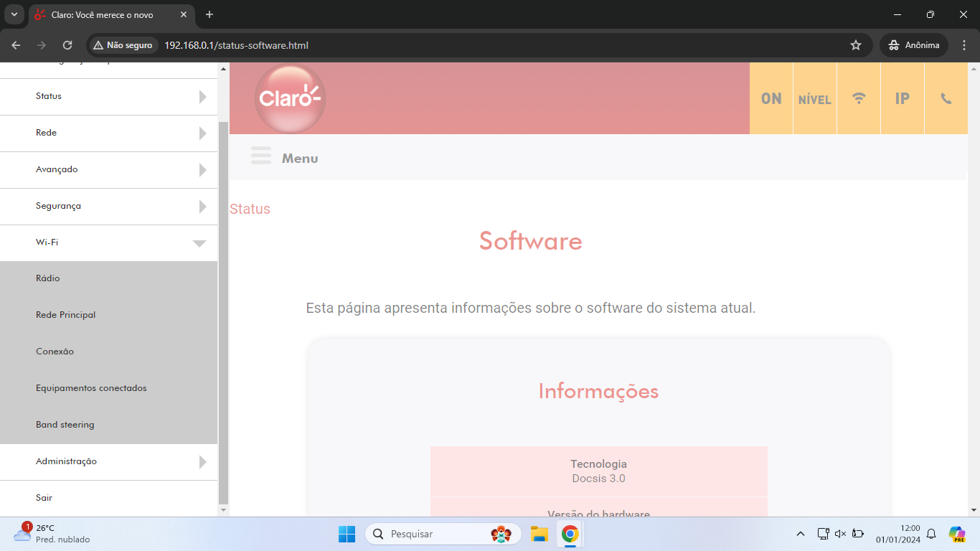Open Chrome three-dot menu

coord(963,45)
